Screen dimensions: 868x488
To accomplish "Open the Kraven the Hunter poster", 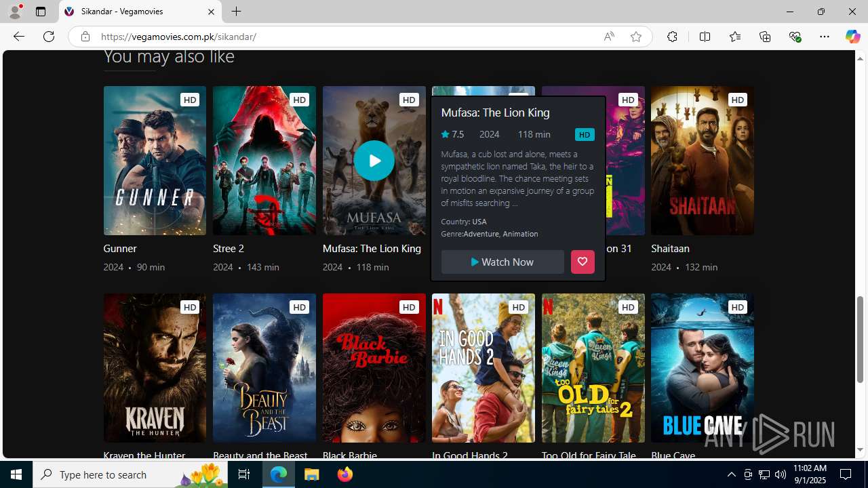I will click(x=155, y=368).
